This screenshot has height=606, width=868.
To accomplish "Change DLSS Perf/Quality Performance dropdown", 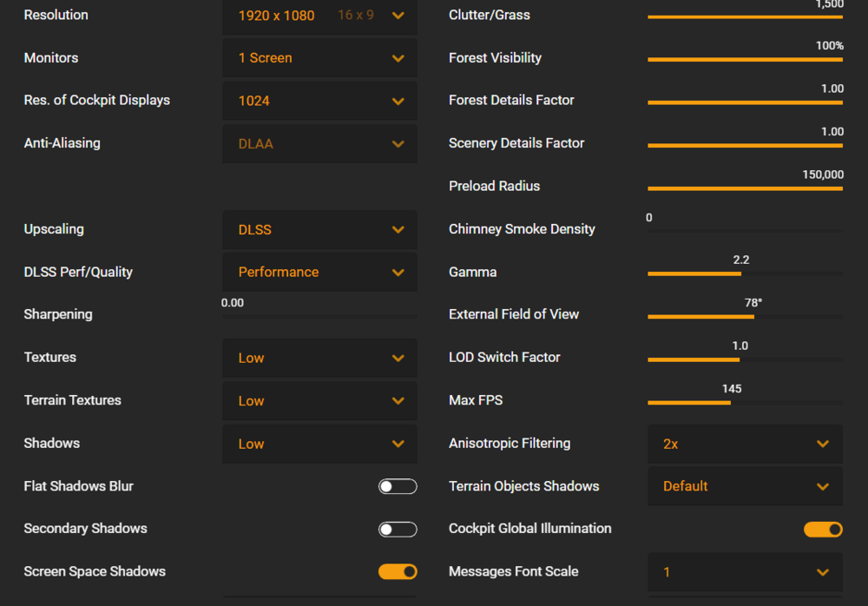I will pyautogui.click(x=319, y=273).
